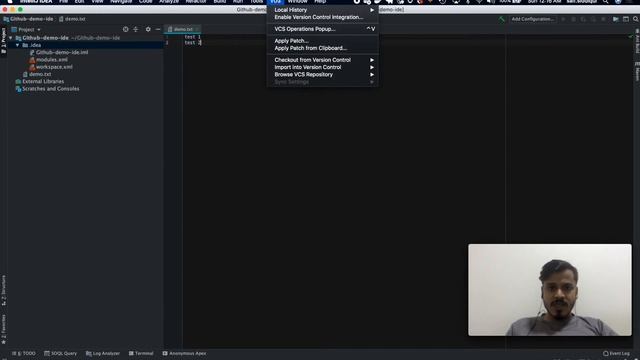The height and width of the screenshot is (360, 640).
Task: Click the macOS Spotlight search icon
Action: coord(606,2)
